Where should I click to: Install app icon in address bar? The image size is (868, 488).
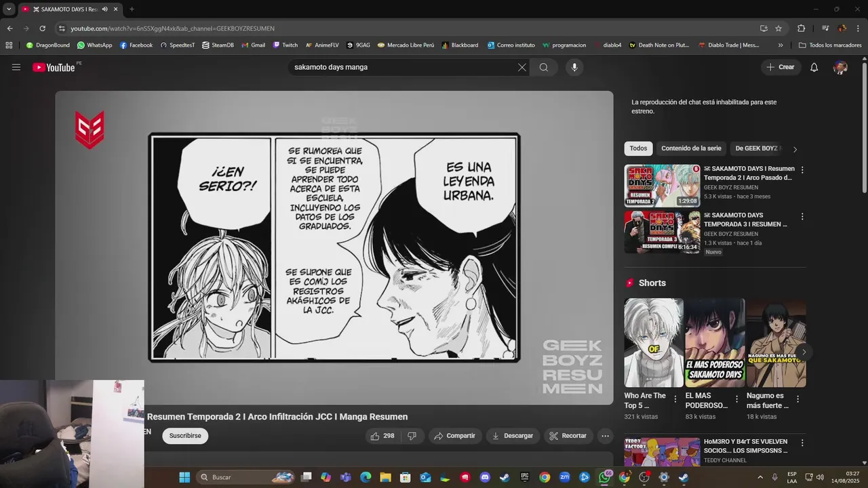coord(764,28)
